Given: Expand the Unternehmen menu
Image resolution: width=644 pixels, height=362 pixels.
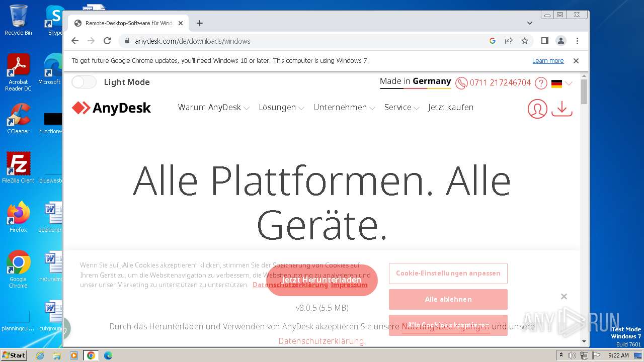Looking at the screenshot, I should pos(344,107).
